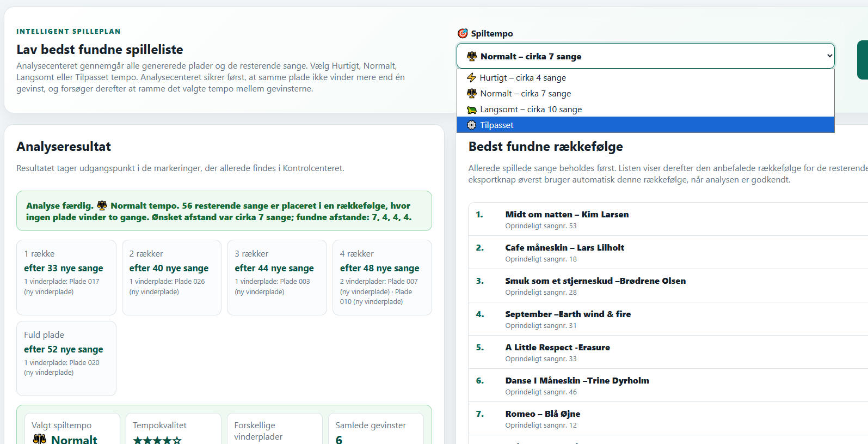868x444 pixels.
Task: Click the 'Bedst fundne rækkefølge' heading
Action: pos(546,147)
